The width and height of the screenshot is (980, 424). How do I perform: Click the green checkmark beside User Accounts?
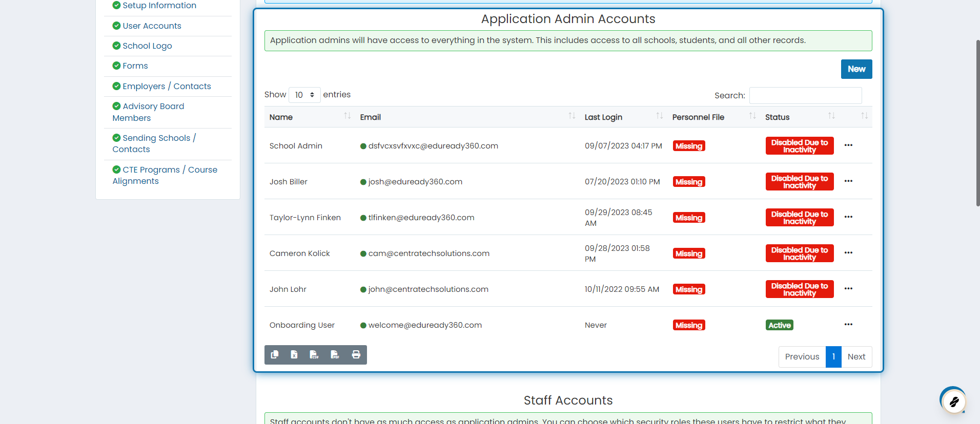point(116,26)
